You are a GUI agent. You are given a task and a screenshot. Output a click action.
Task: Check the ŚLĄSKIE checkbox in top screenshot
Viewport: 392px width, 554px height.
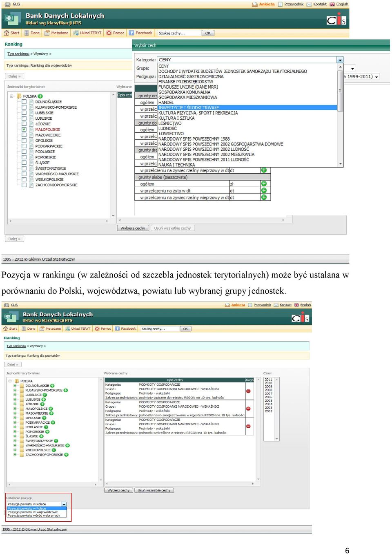coord(24,163)
